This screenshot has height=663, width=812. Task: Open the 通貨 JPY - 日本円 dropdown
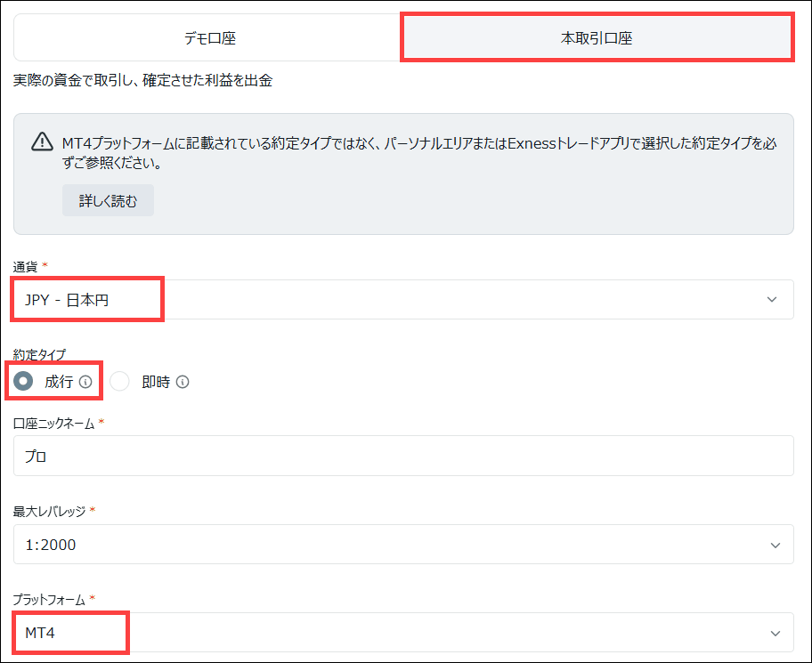click(x=403, y=300)
